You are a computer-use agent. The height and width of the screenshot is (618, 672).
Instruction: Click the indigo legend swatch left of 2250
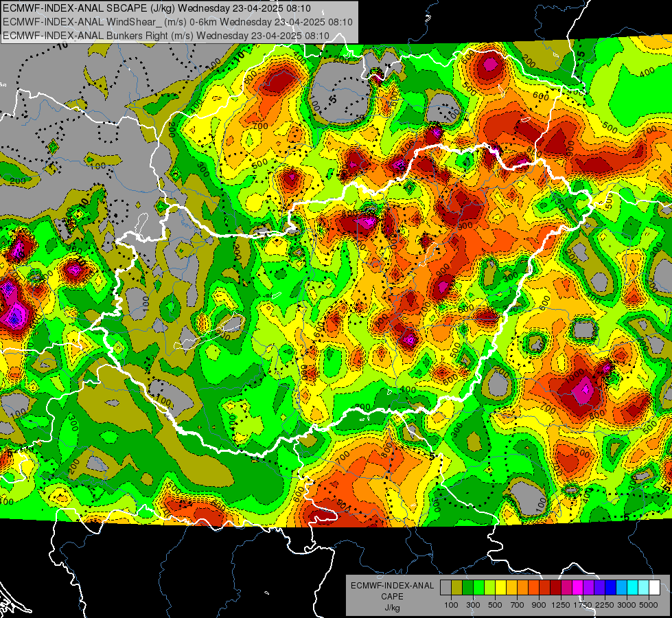point(599,587)
